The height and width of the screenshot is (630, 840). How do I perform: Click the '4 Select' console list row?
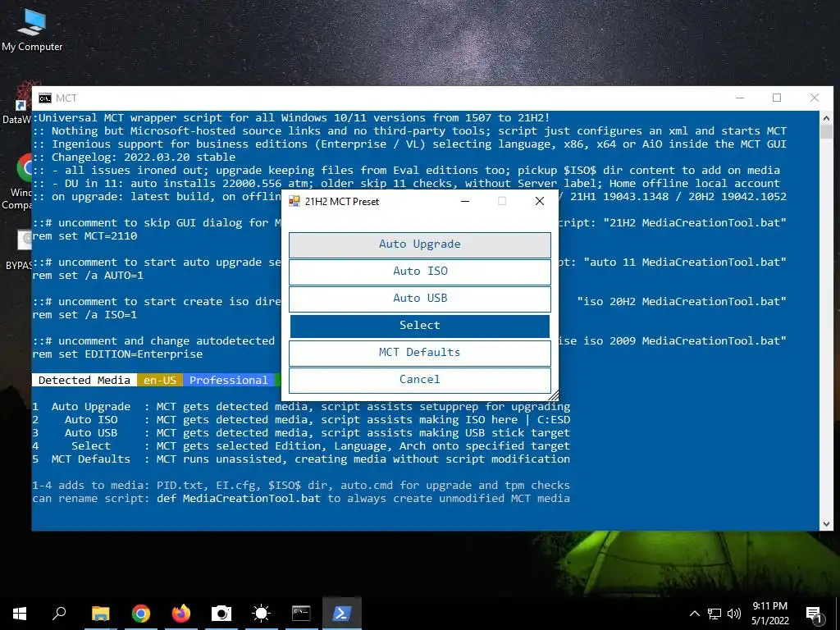pyautogui.click(x=301, y=445)
